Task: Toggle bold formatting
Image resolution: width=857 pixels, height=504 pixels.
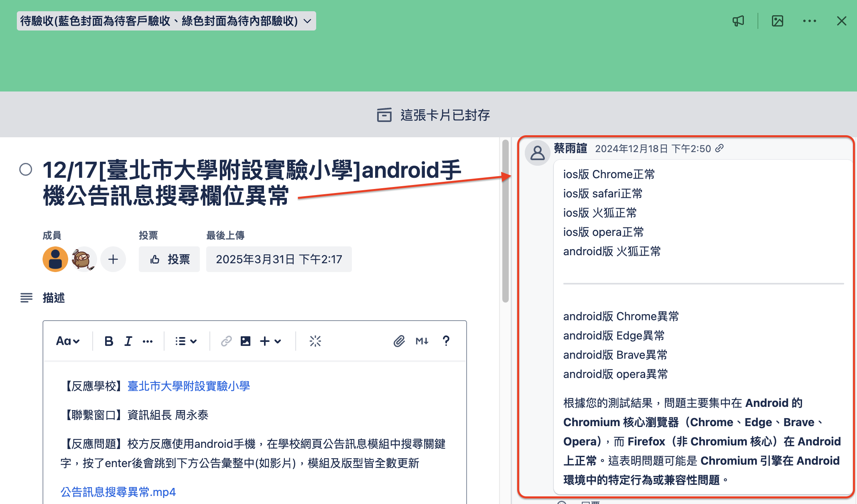Action: click(108, 341)
